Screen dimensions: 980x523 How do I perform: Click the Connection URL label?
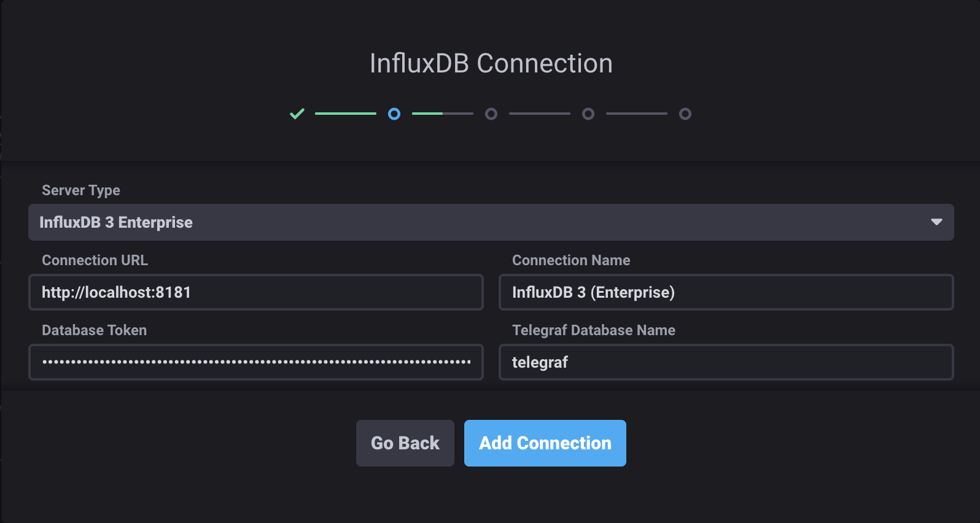click(95, 260)
